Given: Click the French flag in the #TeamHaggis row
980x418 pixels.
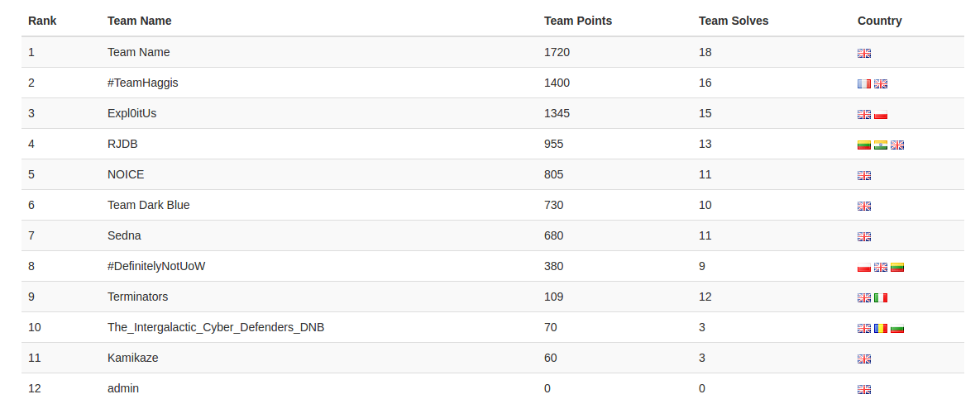Looking at the screenshot, I should [864, 83].
